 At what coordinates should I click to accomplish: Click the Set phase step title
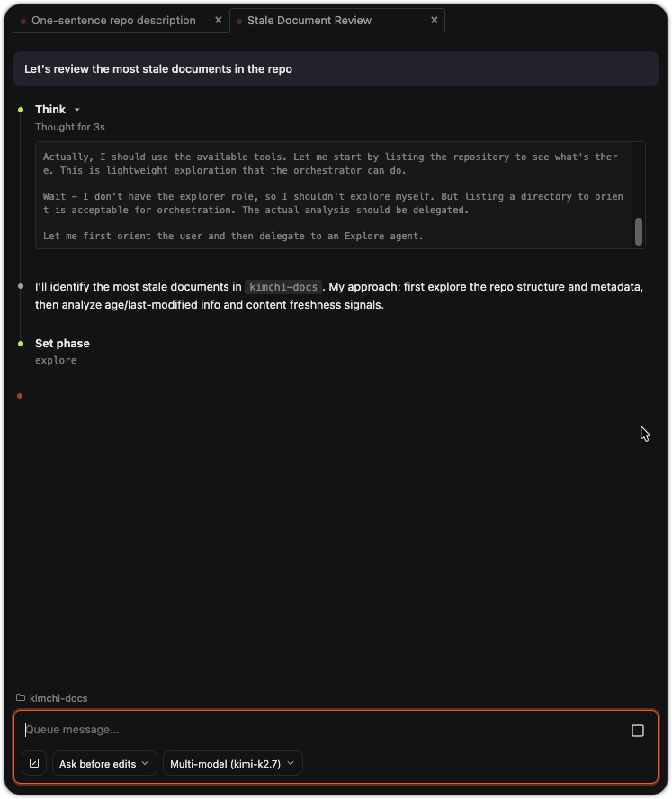pos(62,344)
